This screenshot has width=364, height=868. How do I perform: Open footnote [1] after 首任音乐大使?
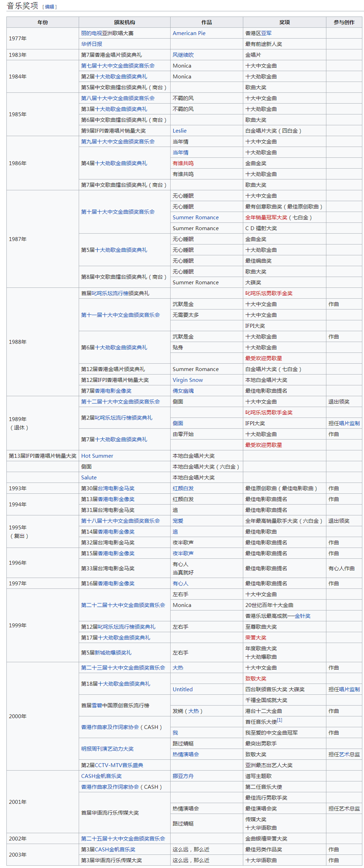(279, 720)
